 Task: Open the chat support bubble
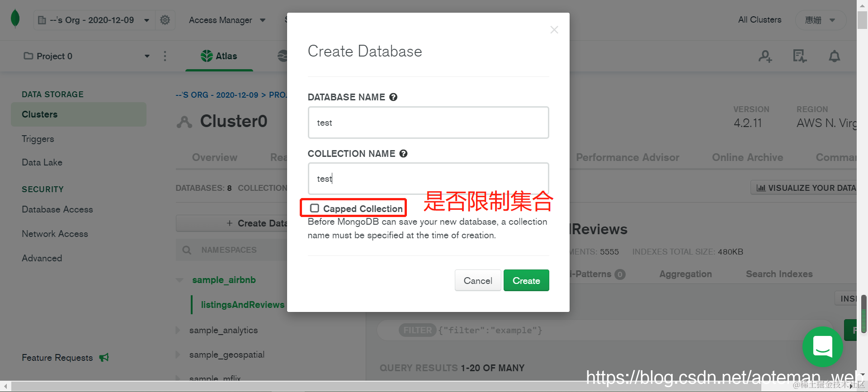point(822,347)
